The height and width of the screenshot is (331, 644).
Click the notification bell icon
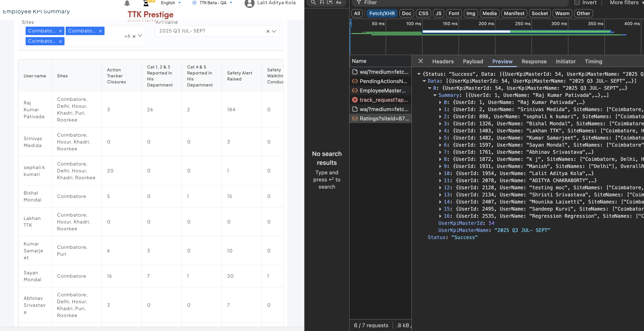click(x=127, y=3)
